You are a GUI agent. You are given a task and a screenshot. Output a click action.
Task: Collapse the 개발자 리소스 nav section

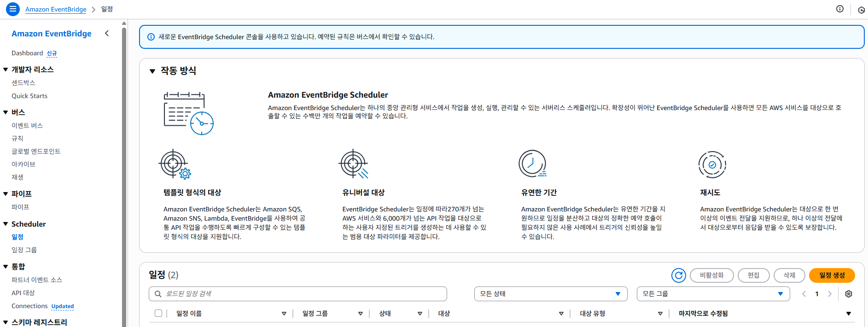click(x=6, y=70)
